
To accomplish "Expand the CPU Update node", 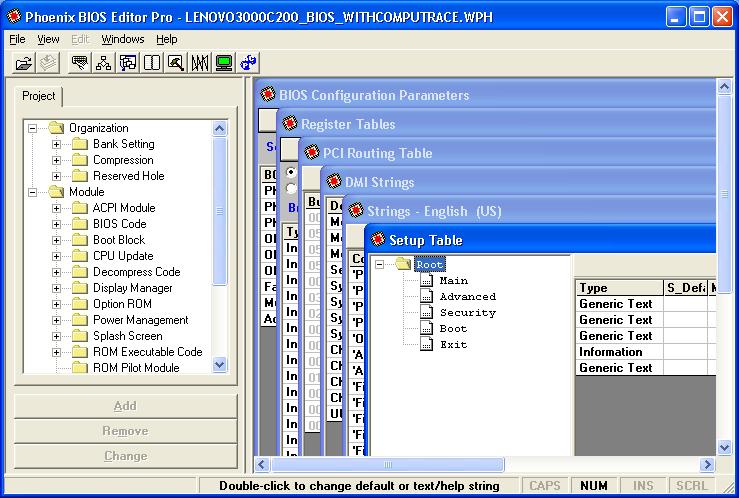I will coord(56,256).
